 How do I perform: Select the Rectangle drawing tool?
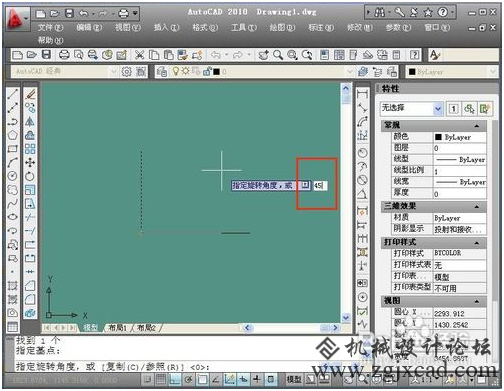(13, 149)
